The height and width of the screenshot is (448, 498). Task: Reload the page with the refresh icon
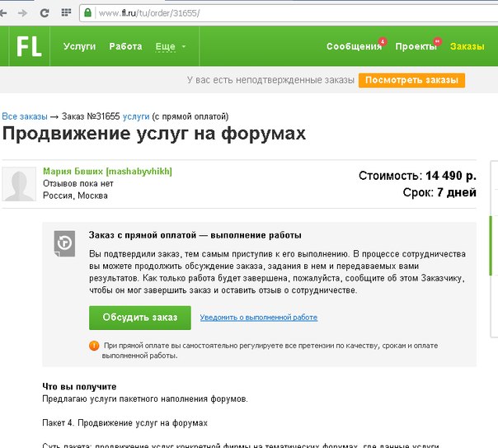(43, 14)
